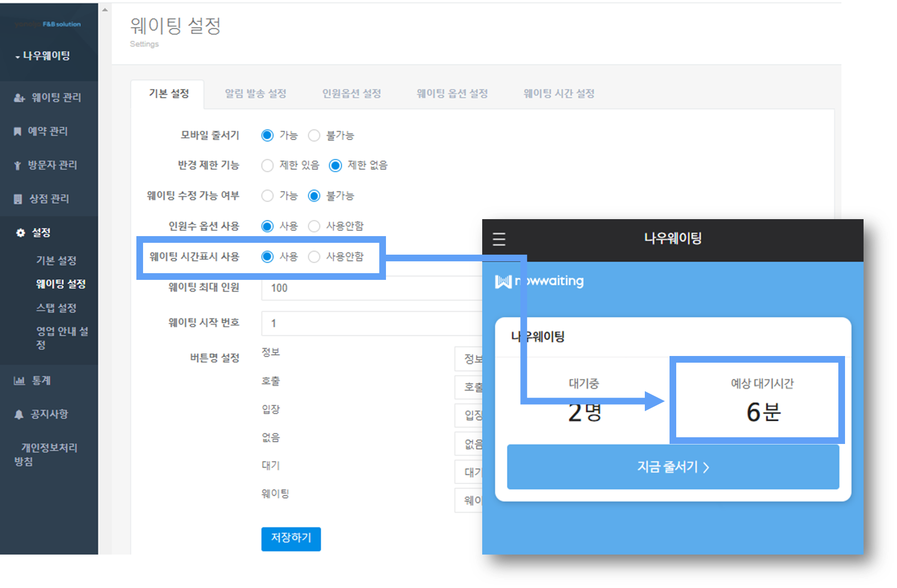Switch to 인원옵션 설정 tab
The height and width of the screenshot is (588, 897).
pos(351,94)
